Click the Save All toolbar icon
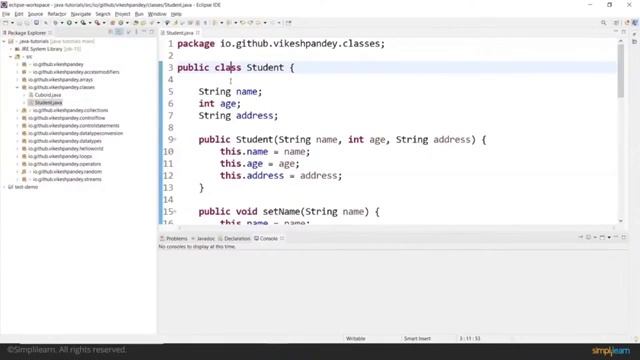 [27, 23]
